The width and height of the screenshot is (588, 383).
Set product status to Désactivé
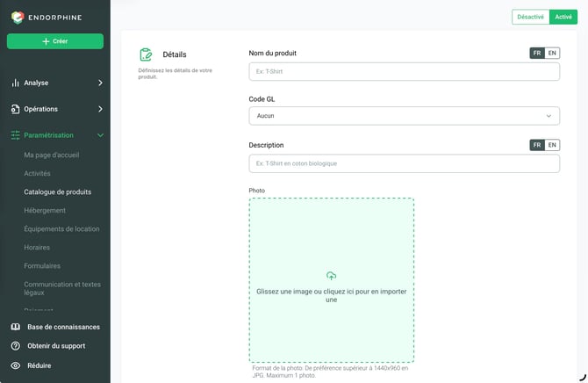coord(530,17)
